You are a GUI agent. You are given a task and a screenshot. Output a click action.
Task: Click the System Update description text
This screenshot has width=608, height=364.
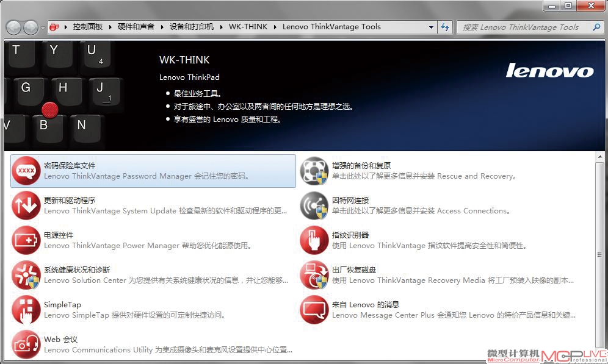(165, 211)
